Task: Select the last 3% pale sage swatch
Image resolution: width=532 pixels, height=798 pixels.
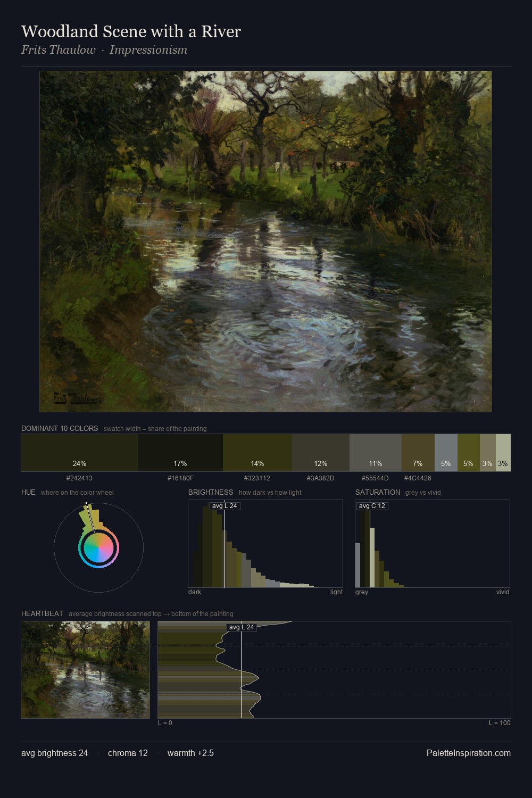Action: [x=503, y=453]
